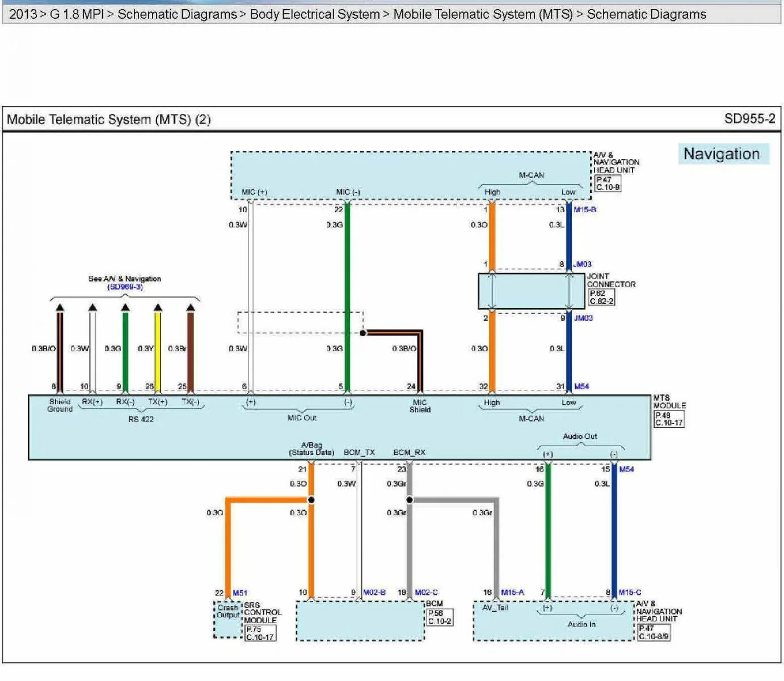784x681 pixels.
Task: Click the 'MIC (+)' head unit terminal
Action: pyautogui.click(x=254, y=192)
